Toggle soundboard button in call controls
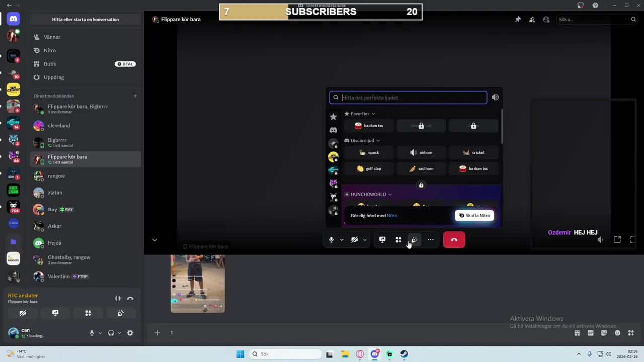Image resolution: width=644 pixels, height=362 pixels. (x=415, y=240)
